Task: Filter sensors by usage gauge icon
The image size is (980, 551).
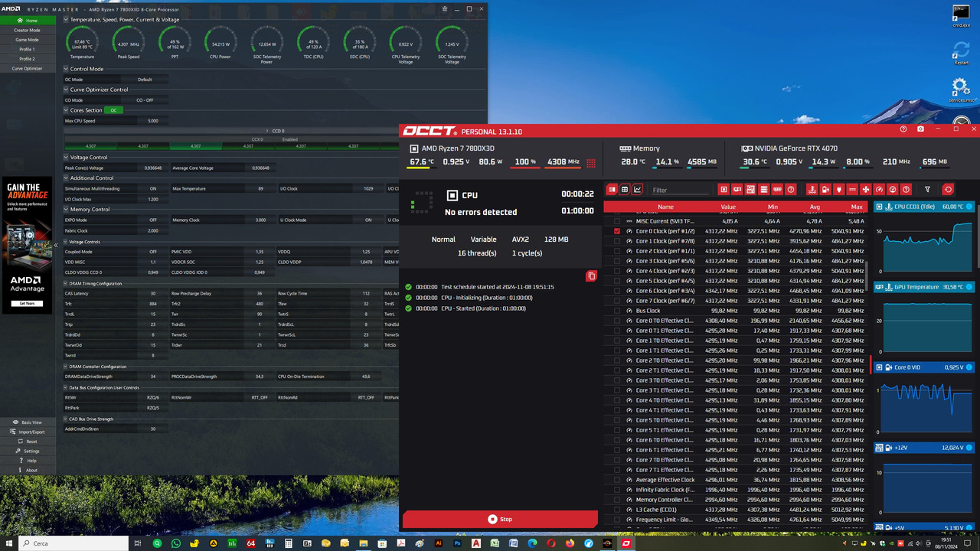Action: [893, 189]
